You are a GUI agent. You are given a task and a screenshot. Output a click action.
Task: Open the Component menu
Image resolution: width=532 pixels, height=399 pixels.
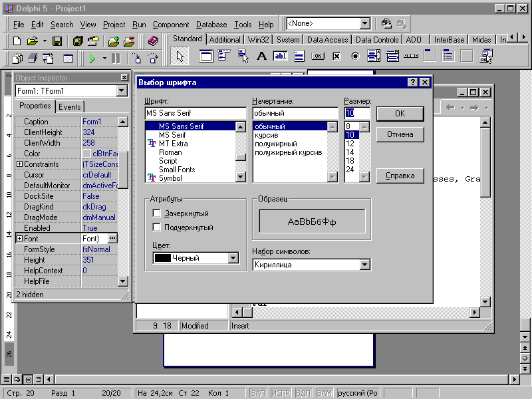pos(171,25)
